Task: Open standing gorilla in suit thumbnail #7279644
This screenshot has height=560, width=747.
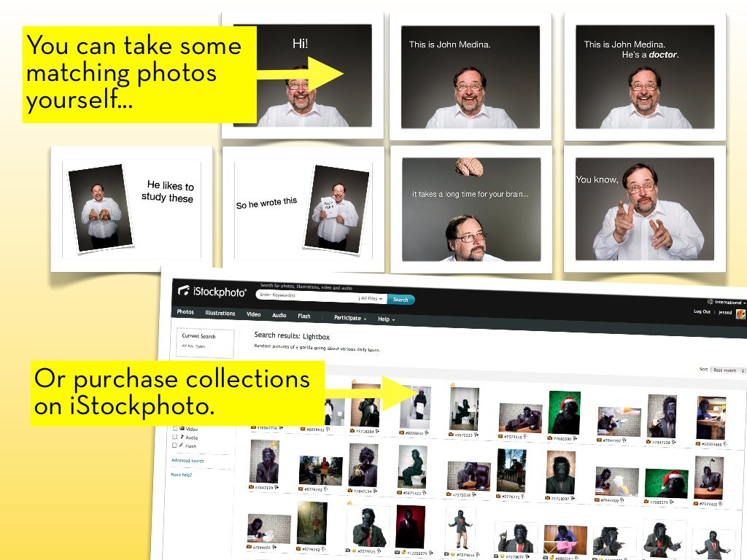Action: click(460, 529)
